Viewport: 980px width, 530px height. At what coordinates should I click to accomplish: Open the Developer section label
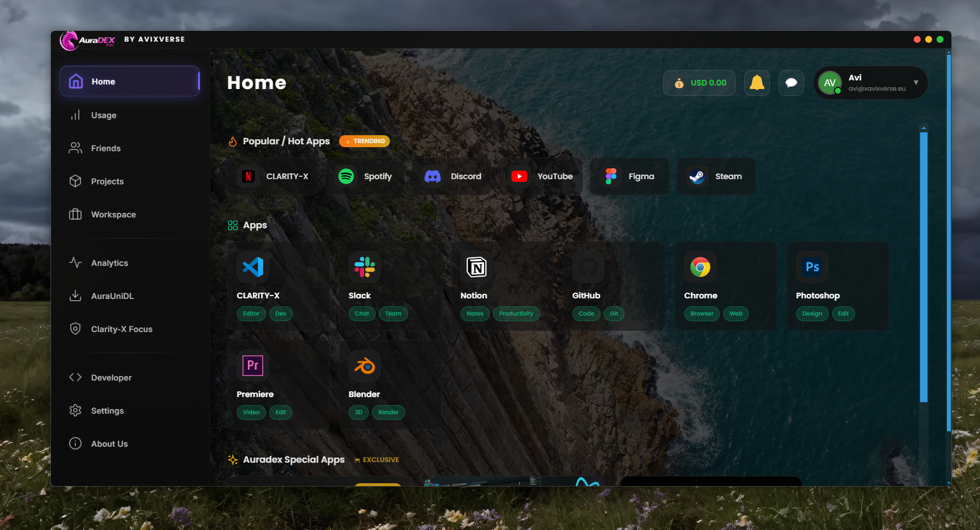pyautogui.click(x=111, y=378)
